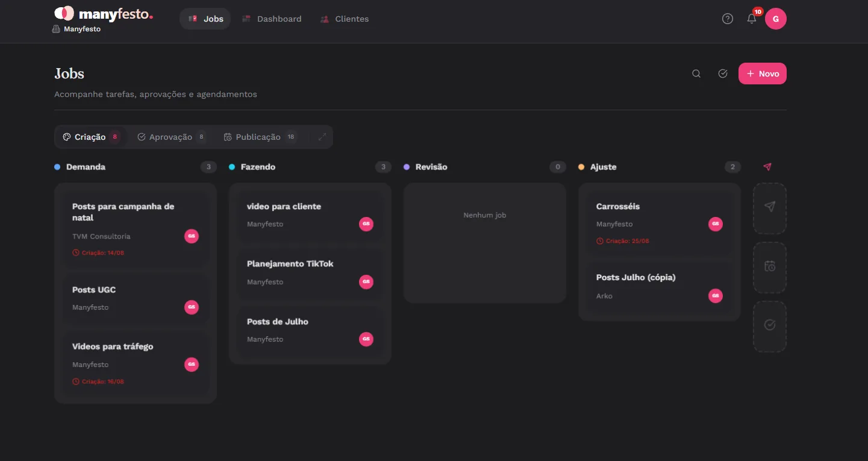
Task: Click the GS avatar on Planejamento TikTok
Action: [x=366, y=281]
